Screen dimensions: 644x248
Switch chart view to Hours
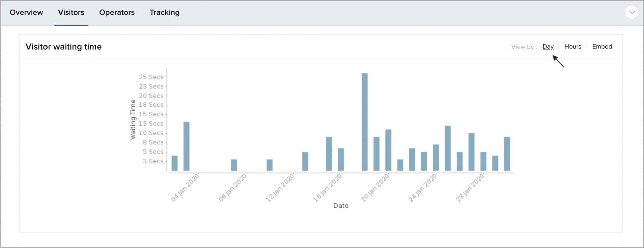(x=573, y=47)
